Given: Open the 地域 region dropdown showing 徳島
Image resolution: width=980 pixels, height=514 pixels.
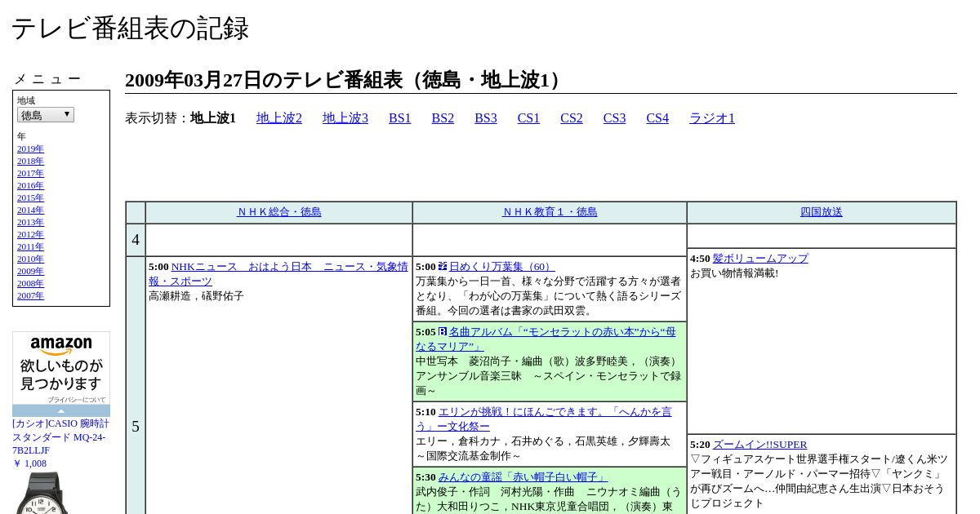Looking at the screenshot, I should coord(46,115).
